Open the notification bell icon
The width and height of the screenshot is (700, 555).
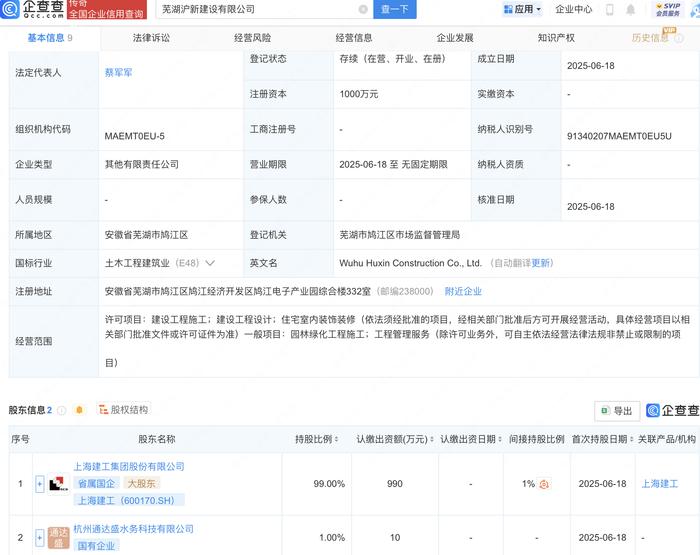point(630,9)
